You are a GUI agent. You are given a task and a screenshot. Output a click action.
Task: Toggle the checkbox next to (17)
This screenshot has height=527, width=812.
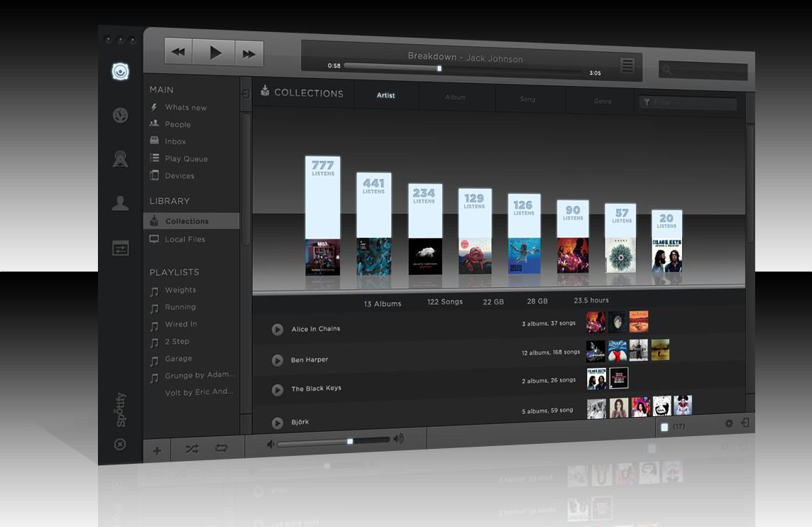(664, 427)
